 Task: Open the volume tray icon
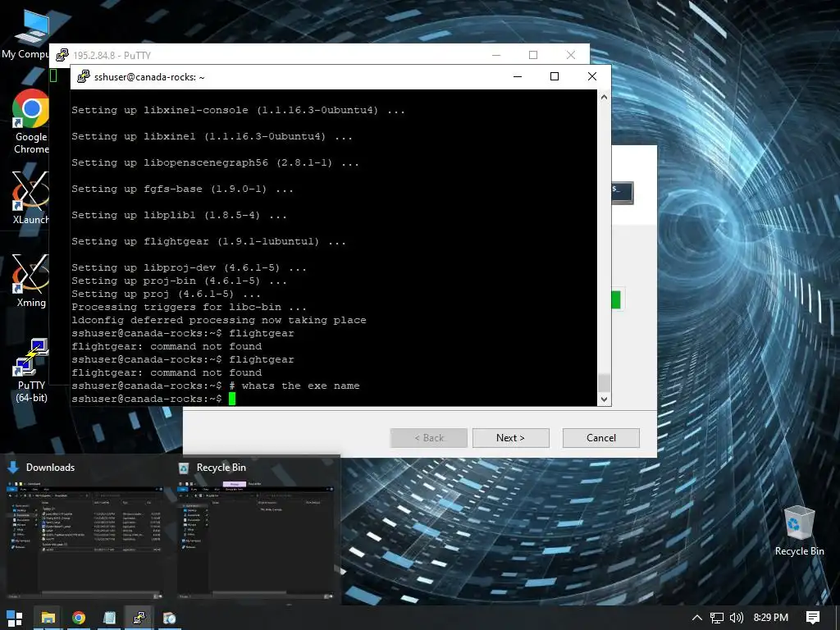coord(737,618)
